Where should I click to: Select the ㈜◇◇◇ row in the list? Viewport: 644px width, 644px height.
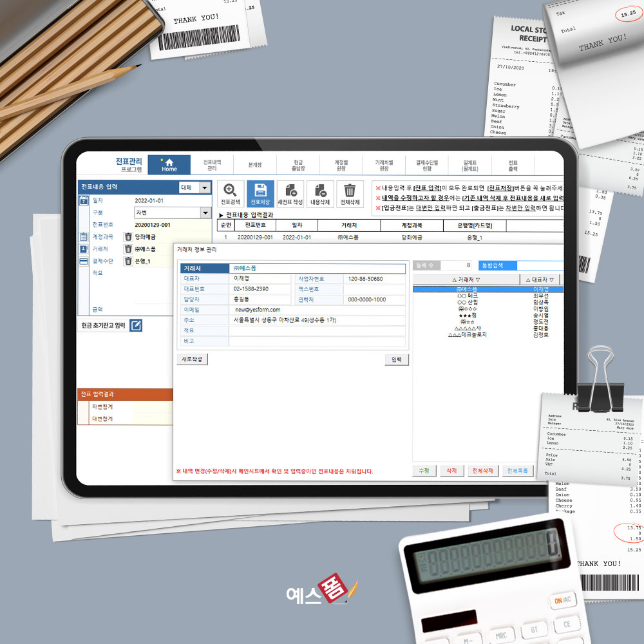coord(488,309)
